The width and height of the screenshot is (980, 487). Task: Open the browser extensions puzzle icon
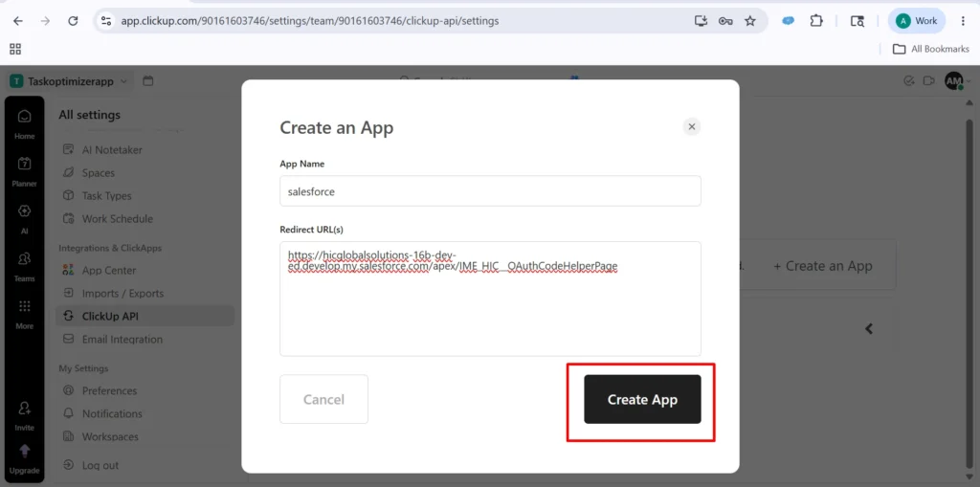point(816,21)
